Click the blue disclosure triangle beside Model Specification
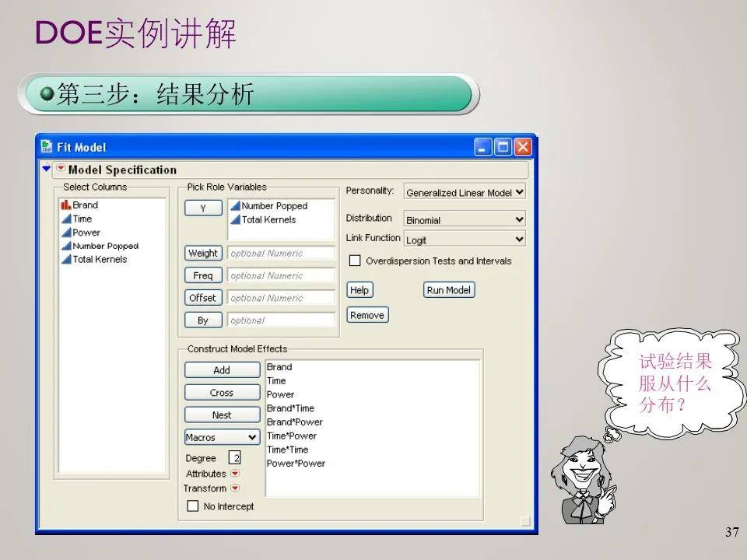This screenshot has height=560, width=747. (x=47, y=170)
